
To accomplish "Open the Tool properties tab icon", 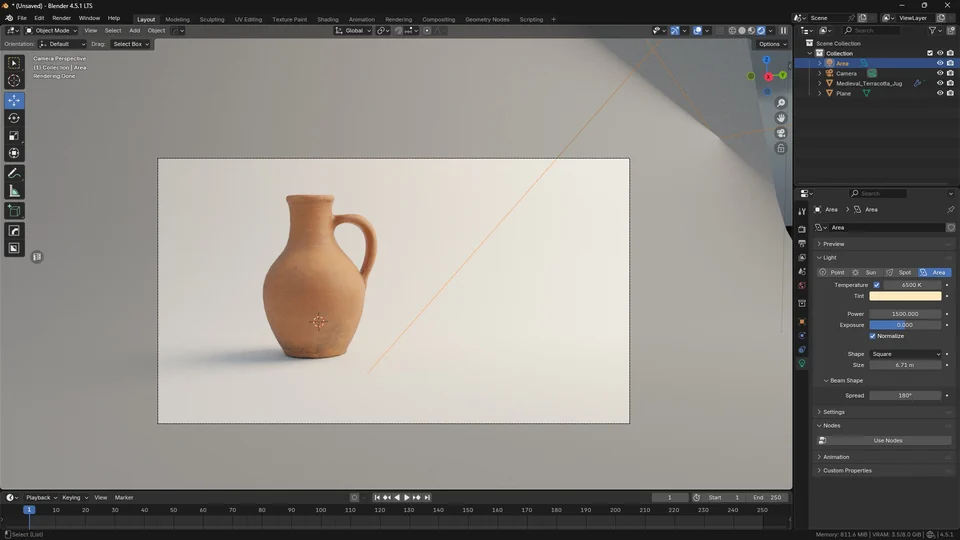I will (x=802, y=211).
